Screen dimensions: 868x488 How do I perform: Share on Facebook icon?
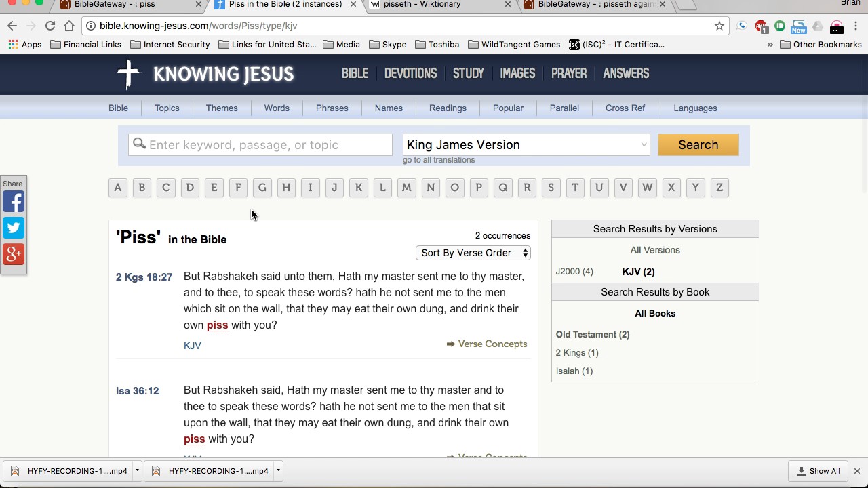click(14, 202)
